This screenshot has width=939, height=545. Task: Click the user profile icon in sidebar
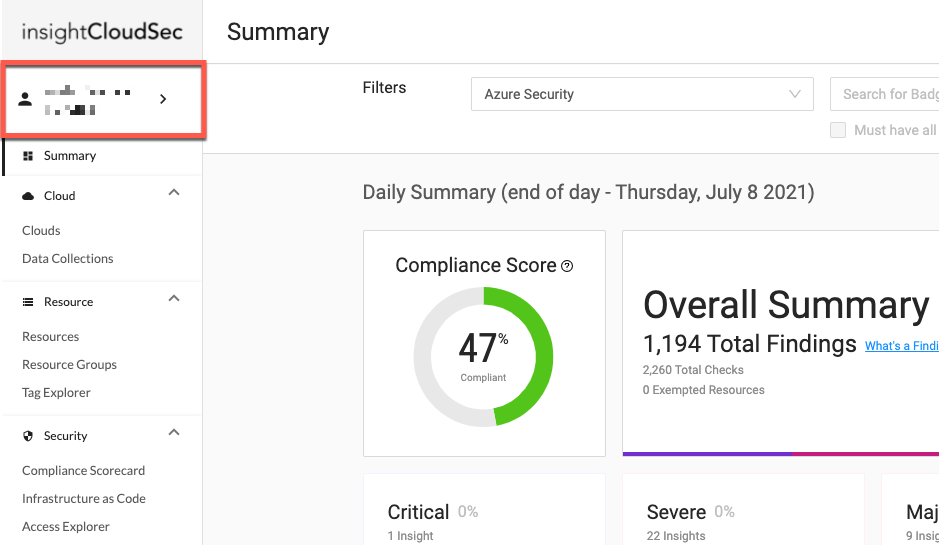click(25, 99)
